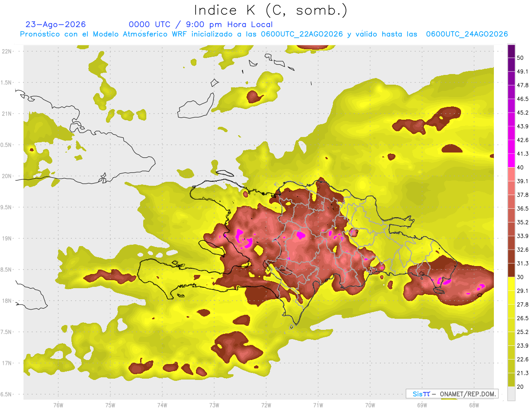Click the bottom colorbar value "20"

pyautogui.click(x=521, y=387)
